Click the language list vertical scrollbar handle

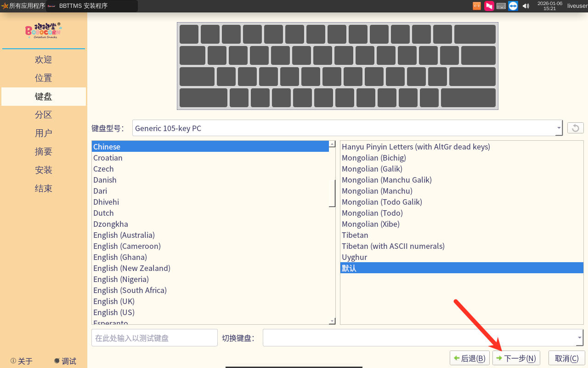tap(332, 193)
